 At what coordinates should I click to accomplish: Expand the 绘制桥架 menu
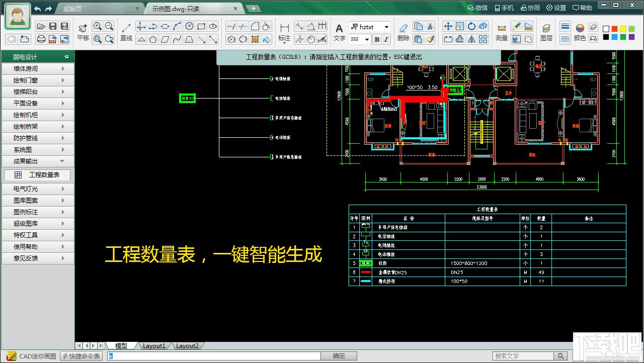pyautogui.click(x=38, y=126)
